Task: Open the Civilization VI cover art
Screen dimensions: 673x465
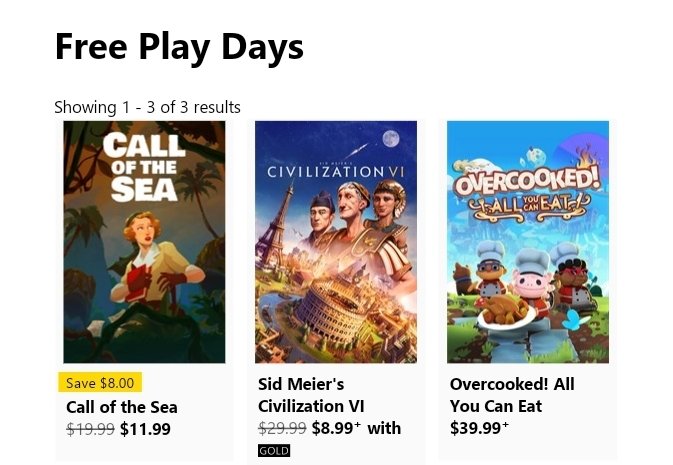Action: coord(336,242)
